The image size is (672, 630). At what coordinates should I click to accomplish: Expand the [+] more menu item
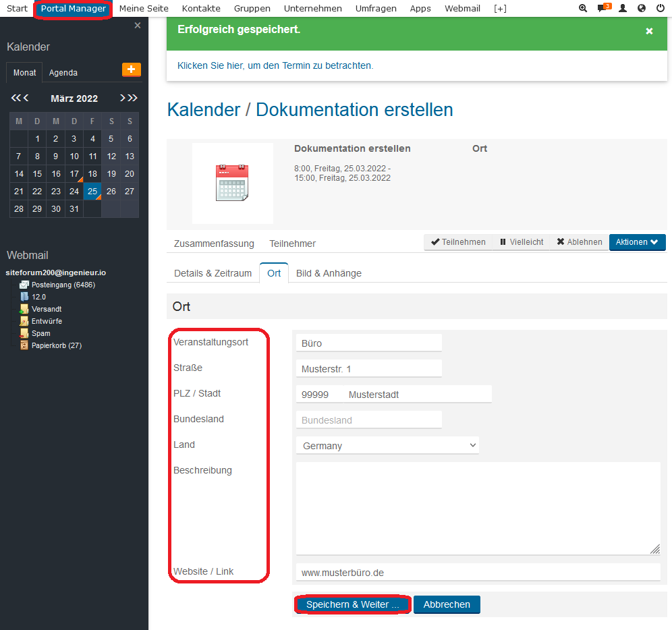tap(500, 9)
